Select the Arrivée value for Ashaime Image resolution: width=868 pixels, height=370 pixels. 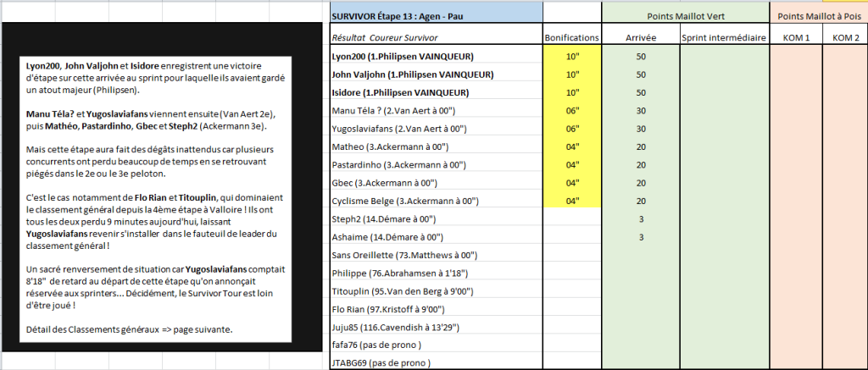(x=640, y=237)
